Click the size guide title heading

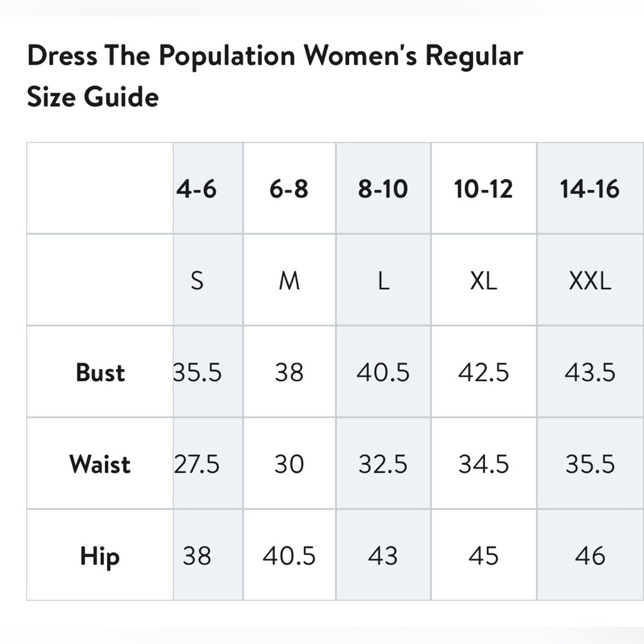tap(275, 76)
